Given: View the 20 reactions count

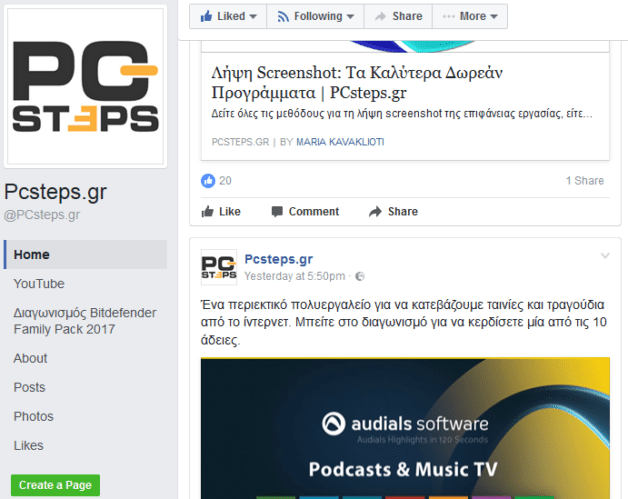Looking at the screenshot, I should click(x=225, y=181).
